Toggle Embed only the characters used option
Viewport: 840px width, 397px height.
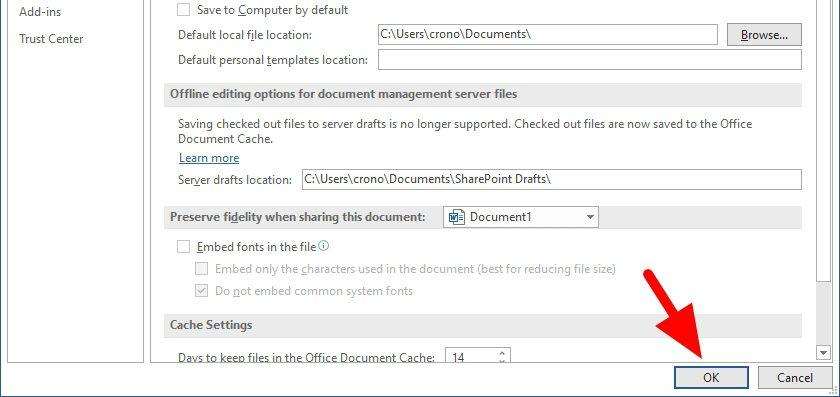[x=201, y=269]
